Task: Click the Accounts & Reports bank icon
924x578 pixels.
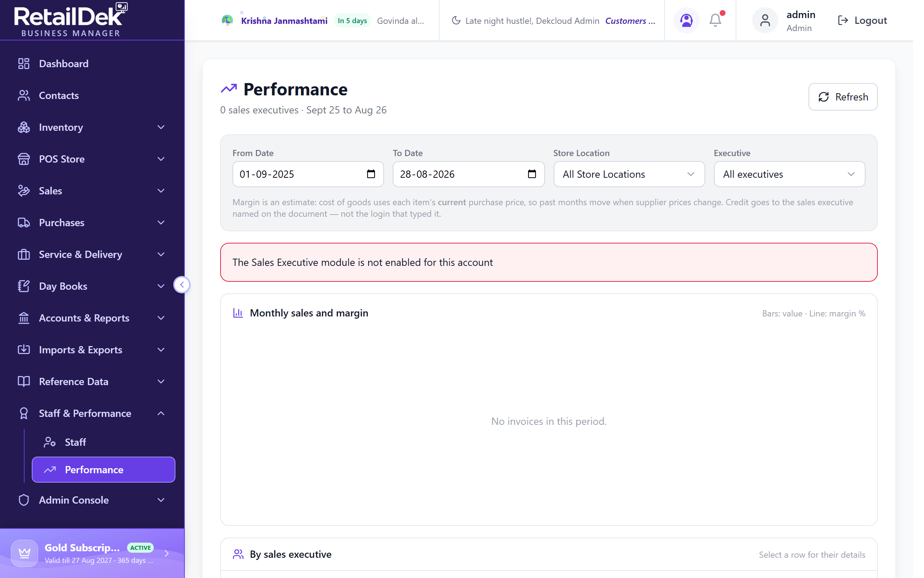Action: click(24, 318)
